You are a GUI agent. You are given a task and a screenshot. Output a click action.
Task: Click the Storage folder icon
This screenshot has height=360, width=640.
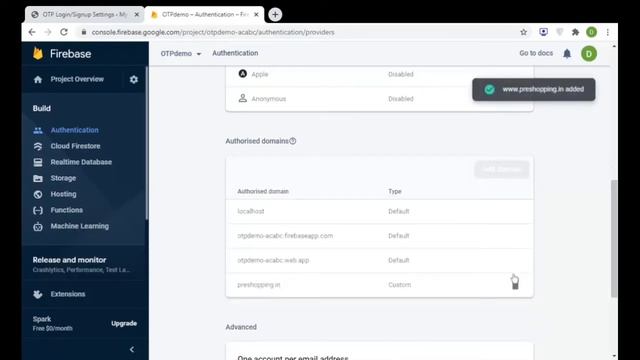point(38,178)
